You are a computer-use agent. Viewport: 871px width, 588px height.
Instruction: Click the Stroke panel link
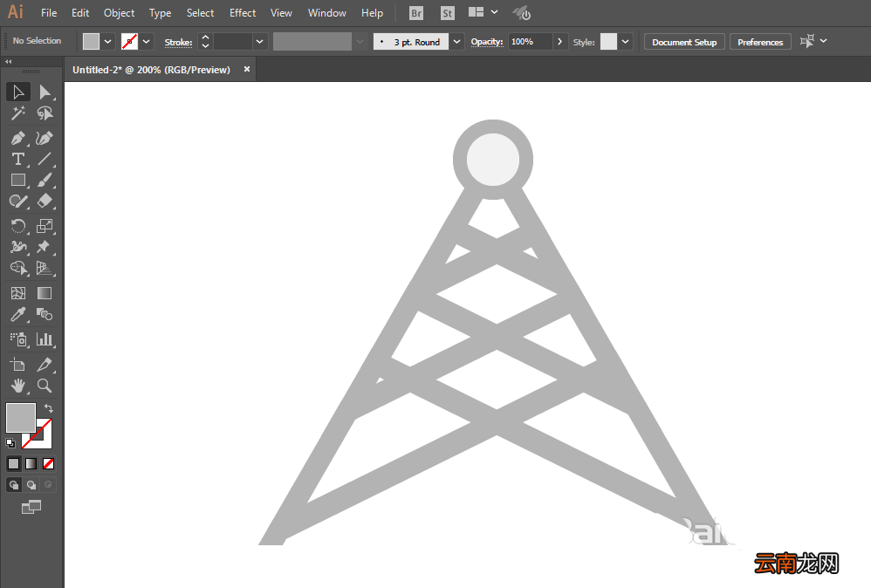click(178, 42)
